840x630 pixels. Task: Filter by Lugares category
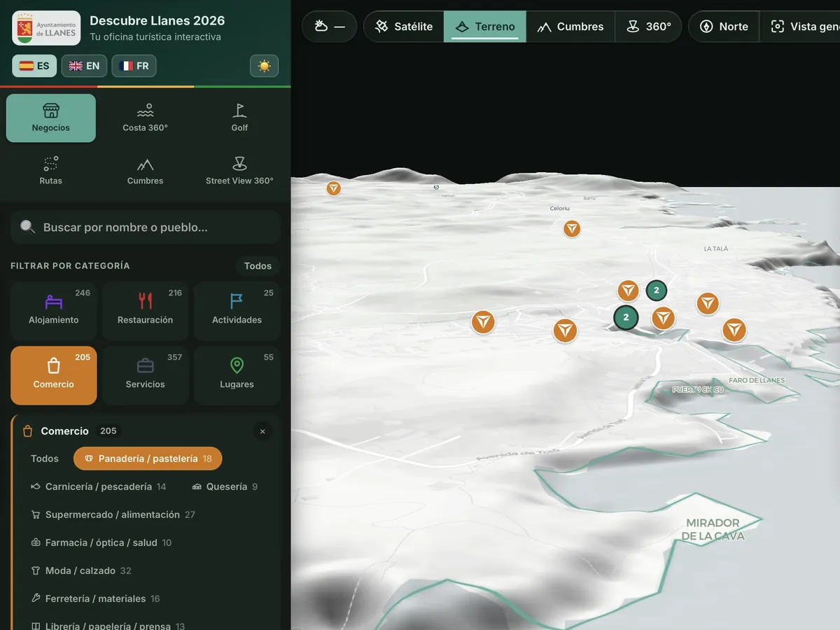click(x=237, y=375)
